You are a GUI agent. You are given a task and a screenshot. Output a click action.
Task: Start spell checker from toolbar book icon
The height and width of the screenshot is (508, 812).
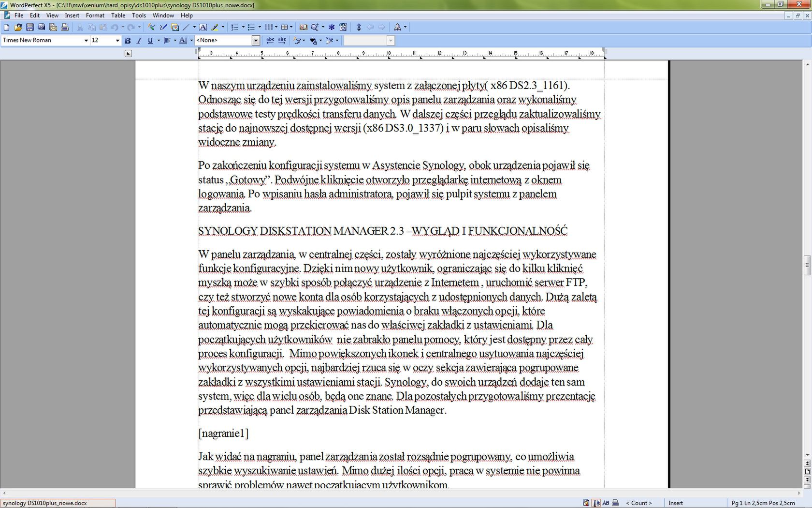coord(304,28)
